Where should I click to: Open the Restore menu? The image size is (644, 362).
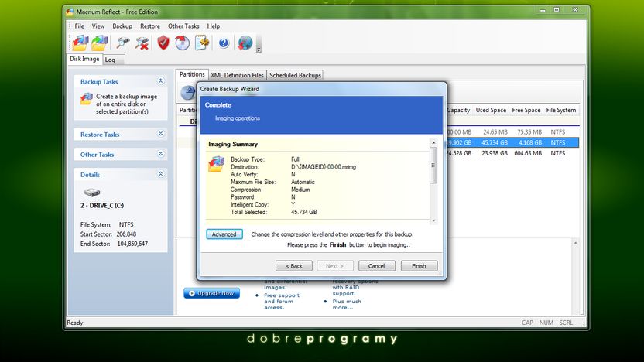click(150, 26)
